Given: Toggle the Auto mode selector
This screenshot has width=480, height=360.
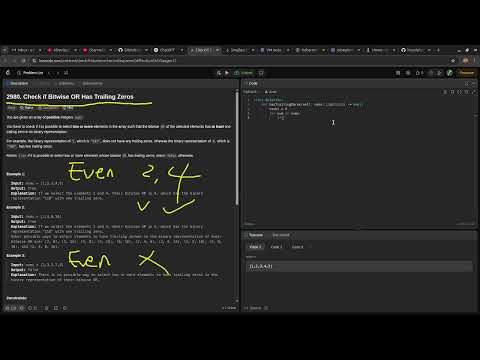Looking at the screenshot, I should (x=271, y=92).
